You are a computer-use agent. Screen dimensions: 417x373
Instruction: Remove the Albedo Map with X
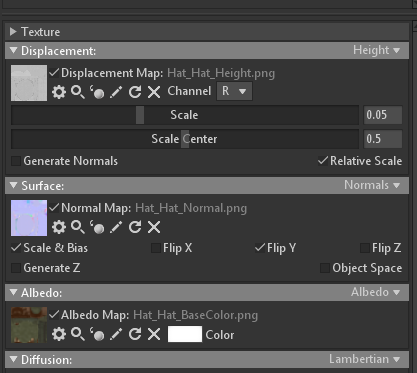[x=154, y=334]
